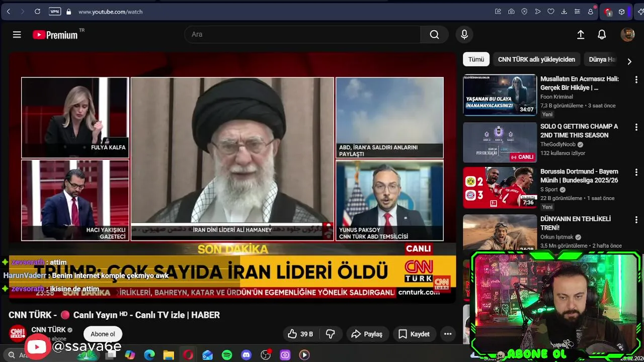644x362 pixels.
Task: Toggle the VPN badge in address bar
Action: pyautogui.click(x=55, y=12)
